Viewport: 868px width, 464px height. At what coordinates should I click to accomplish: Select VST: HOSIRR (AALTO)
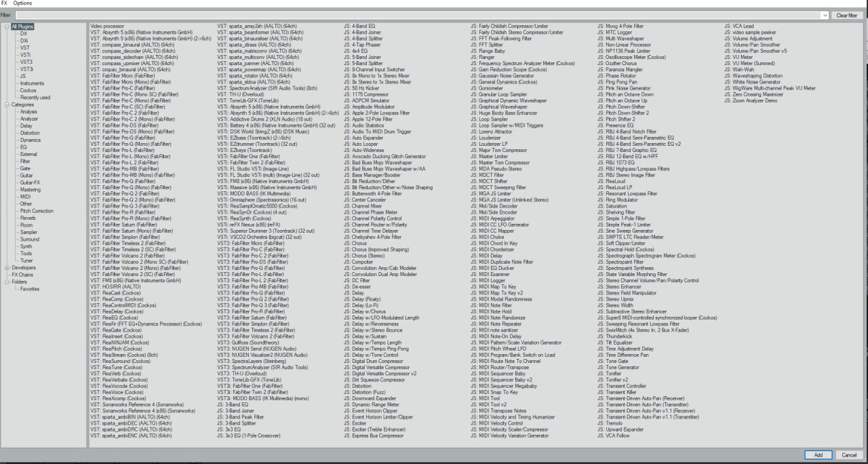[115, 286]
